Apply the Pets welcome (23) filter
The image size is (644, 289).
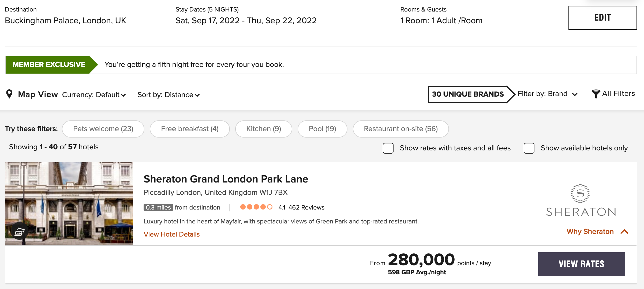pyautogui.click(x=103, y=129)
